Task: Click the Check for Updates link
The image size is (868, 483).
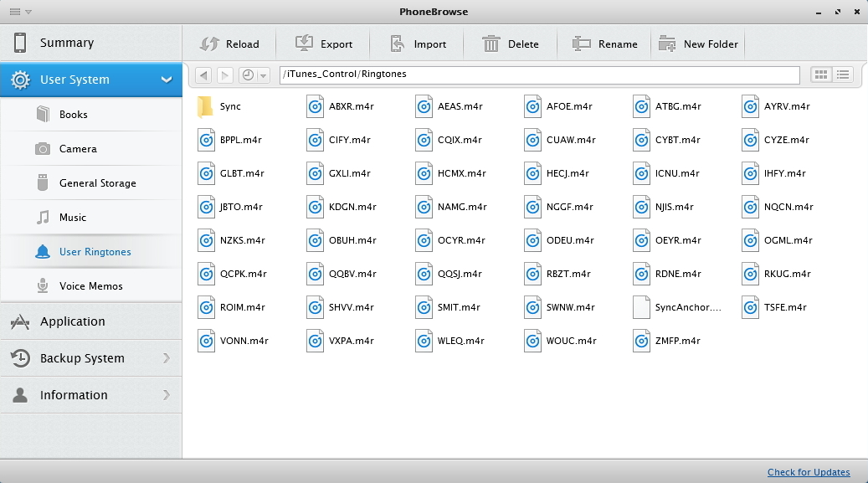Action: point(808,472)
